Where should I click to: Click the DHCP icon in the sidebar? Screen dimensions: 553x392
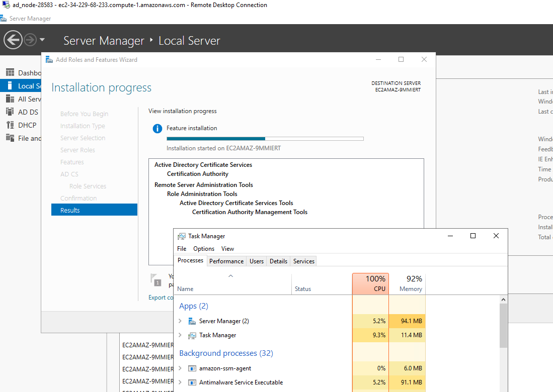(x=10, y=125)
